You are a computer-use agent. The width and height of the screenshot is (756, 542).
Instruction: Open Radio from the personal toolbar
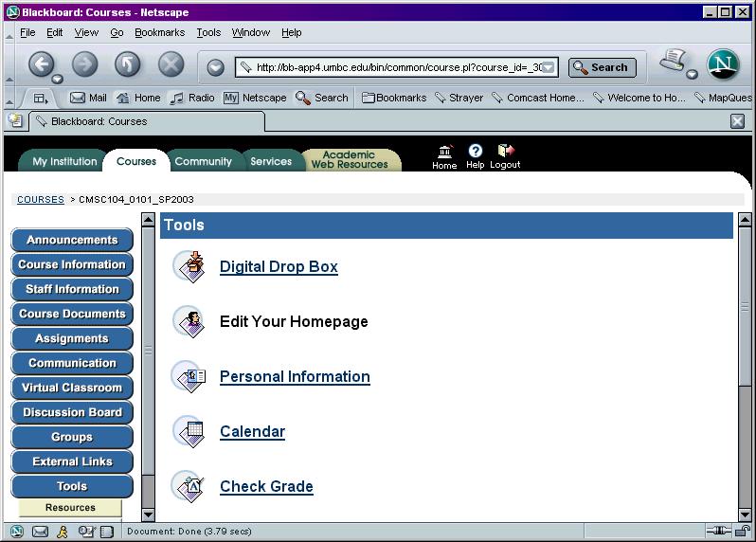point(192,98)
